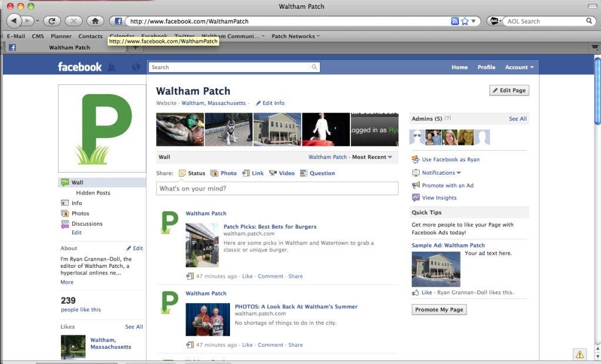Click the AOL Search magnifier icon
601x364 pixels.
click(589, 21)
